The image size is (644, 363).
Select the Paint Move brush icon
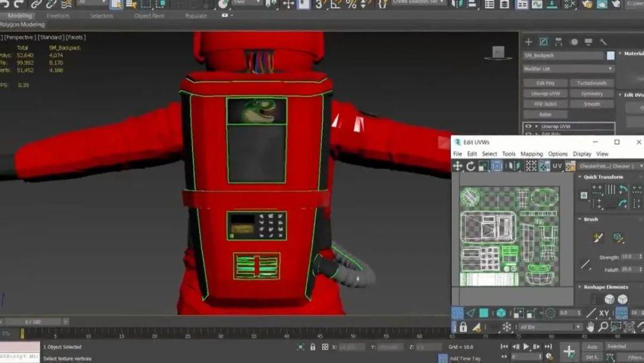[598, 238]
